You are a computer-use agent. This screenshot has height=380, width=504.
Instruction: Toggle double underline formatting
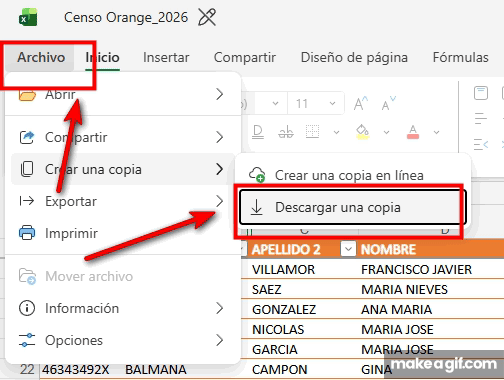pos(258,132)
